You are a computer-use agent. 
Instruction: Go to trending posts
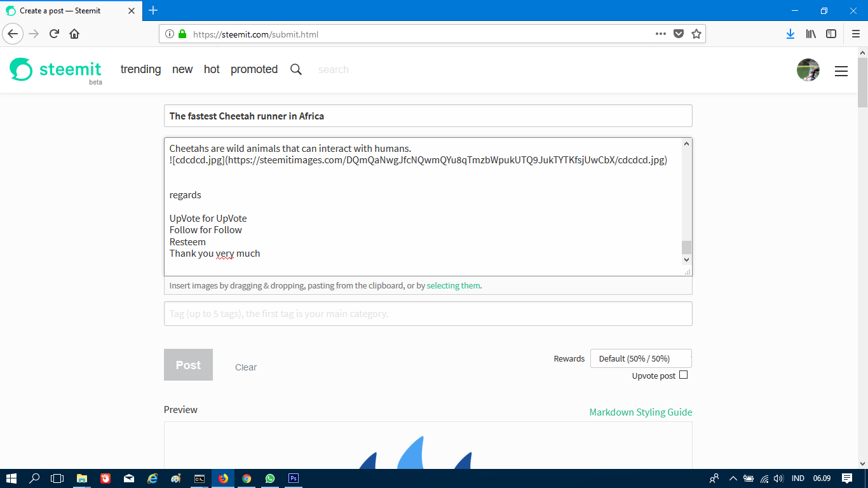[140, 69]
